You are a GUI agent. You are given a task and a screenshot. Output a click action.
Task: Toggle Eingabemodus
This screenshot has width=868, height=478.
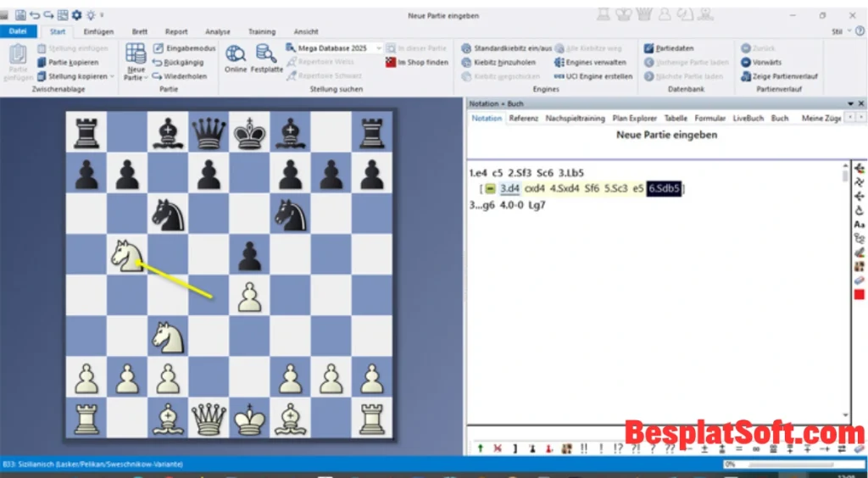[x=184, y=48]
